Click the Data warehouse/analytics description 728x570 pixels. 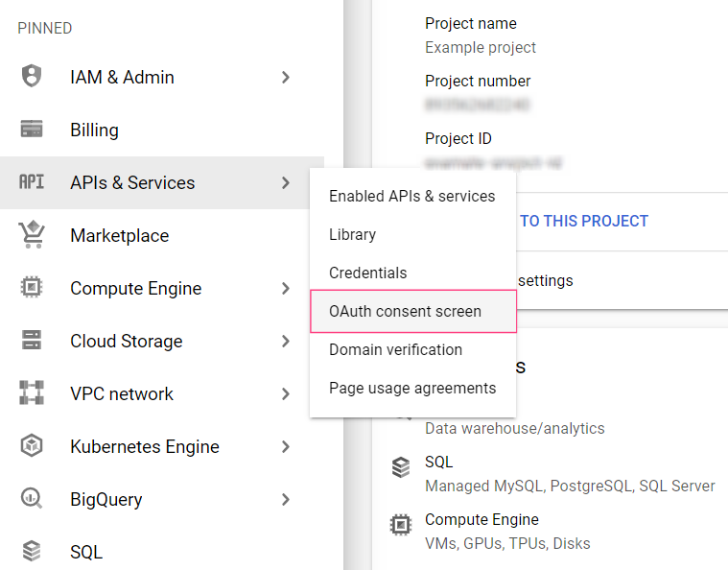point(515,428)
